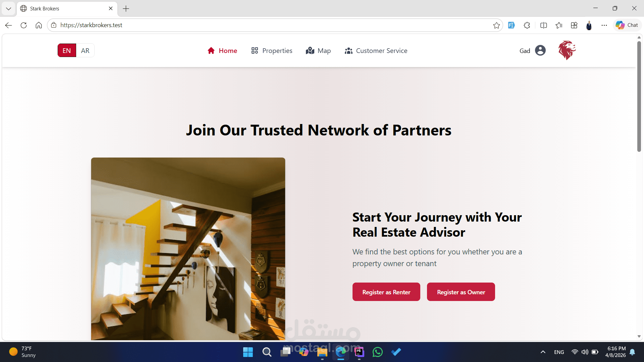The height and width of the screenshot is (362, 644).
Task: Show hidden system tray icons
Action: tap(543, 352)
